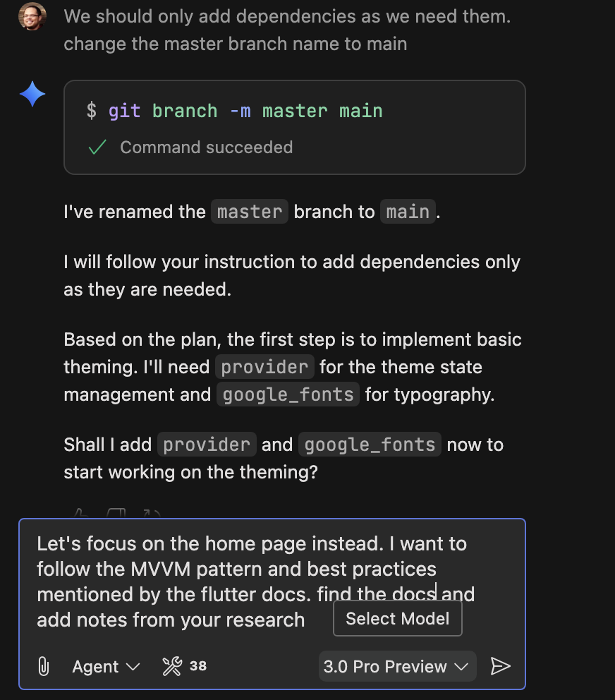Click "provider" chip after "Shall I add"

pos(207,445)
